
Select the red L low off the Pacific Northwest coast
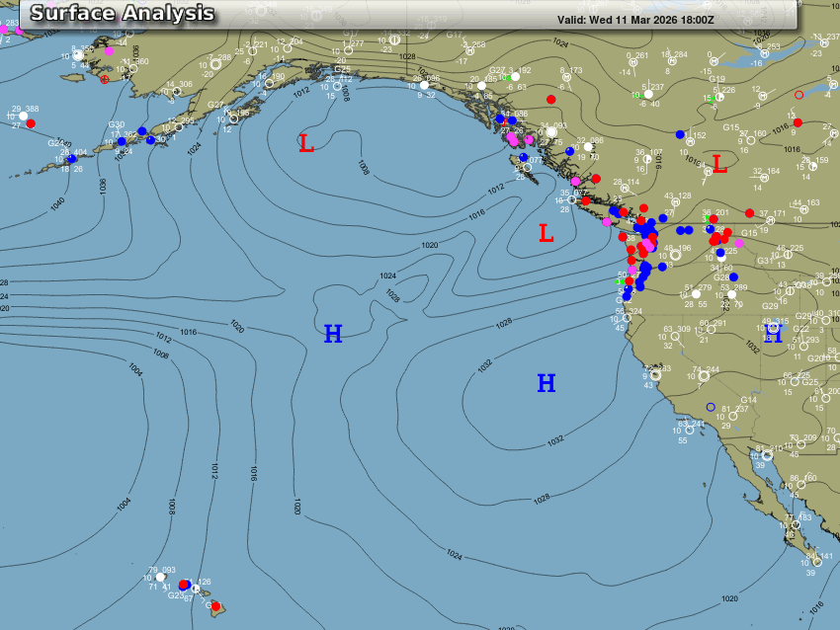click(x=546, y=234)
